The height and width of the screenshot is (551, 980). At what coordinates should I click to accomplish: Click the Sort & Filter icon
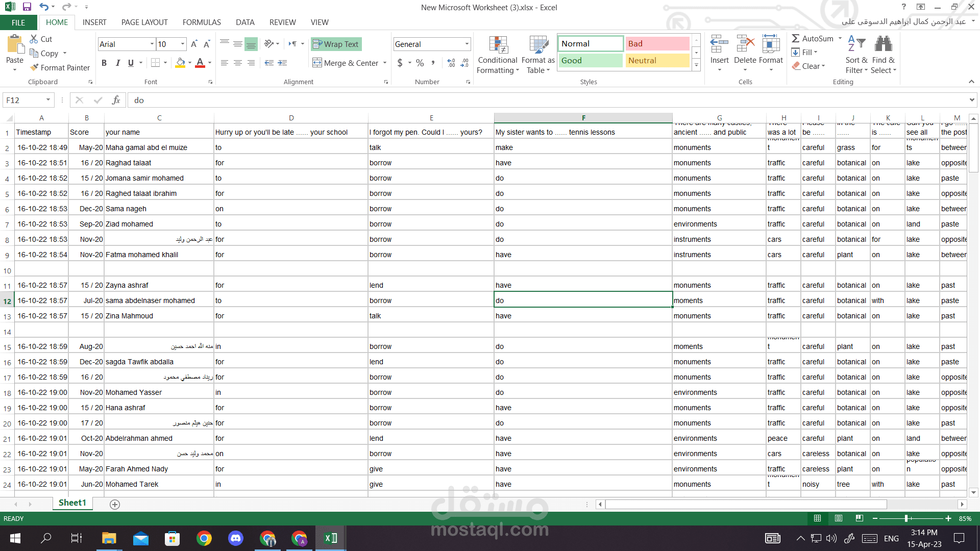[x=856, y=45]
